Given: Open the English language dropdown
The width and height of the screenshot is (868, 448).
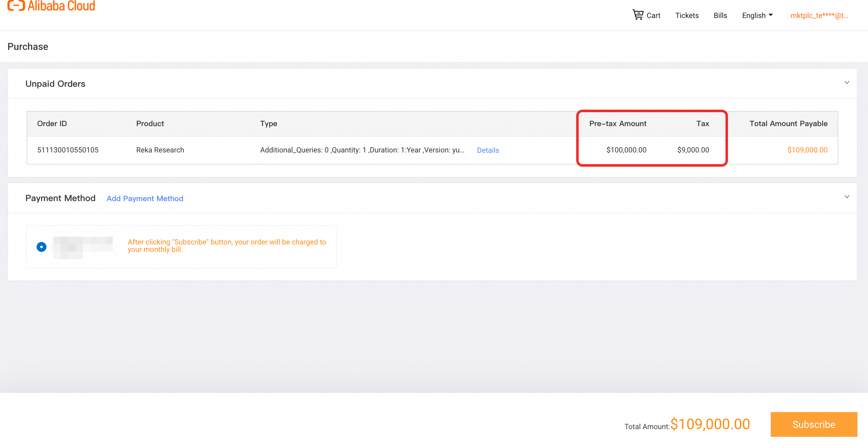Looking at the screenshot, I should pyautogui.click(x=757, y=15).
